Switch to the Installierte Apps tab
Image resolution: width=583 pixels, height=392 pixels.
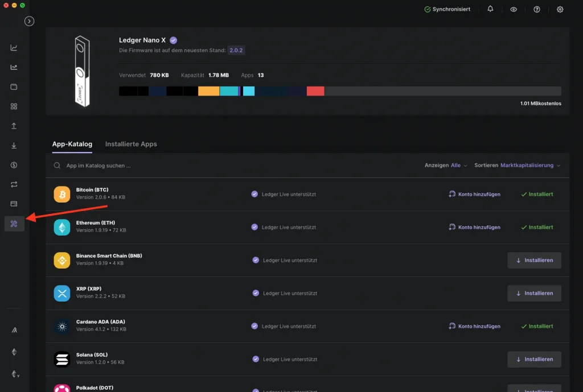point(131,145)
